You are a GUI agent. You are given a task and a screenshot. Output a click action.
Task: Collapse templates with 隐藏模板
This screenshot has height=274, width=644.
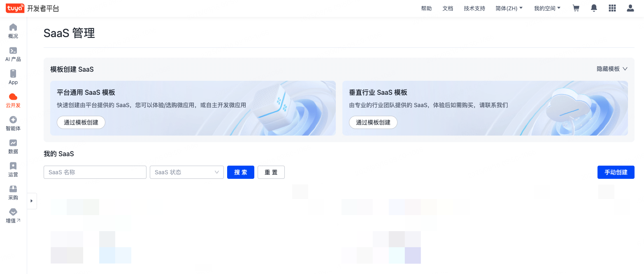pyautogui.click(x=612, y=69)
